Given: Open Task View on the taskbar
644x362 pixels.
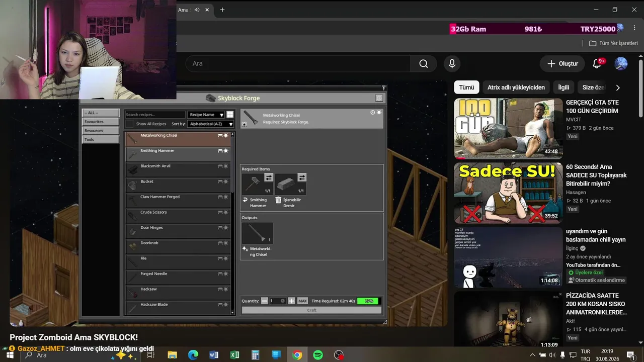Looking at the screenshot, I should [x=150, y=355].
